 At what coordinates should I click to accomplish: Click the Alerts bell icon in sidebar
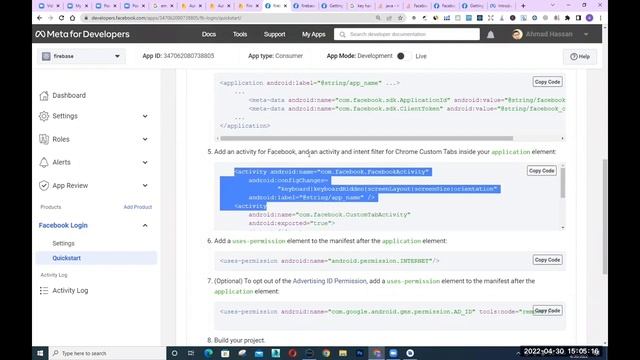(44, 162)
